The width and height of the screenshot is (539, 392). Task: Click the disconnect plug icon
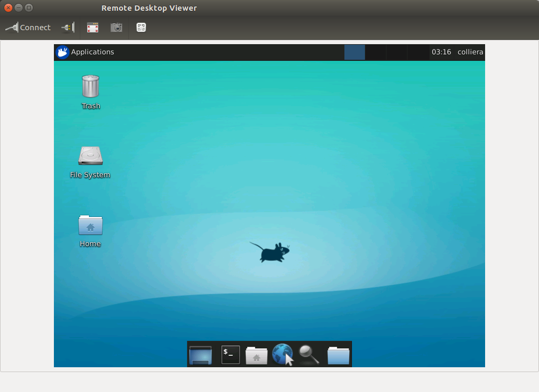pos(68,27)
